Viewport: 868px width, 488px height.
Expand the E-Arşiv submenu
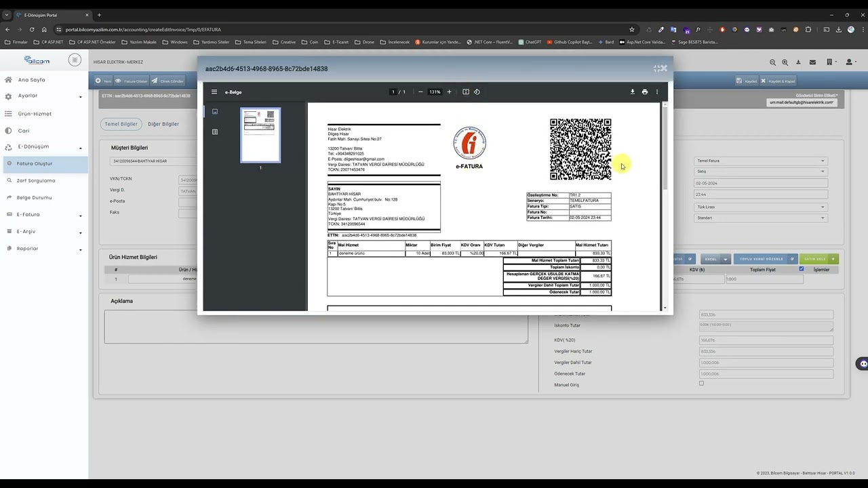[x=44, y=232]
